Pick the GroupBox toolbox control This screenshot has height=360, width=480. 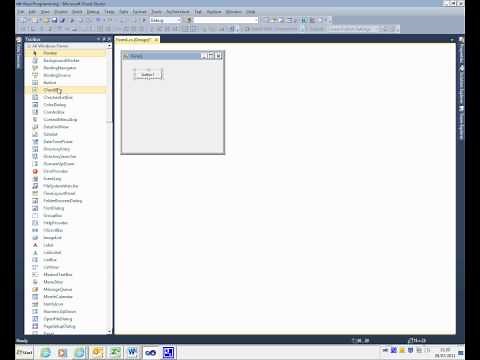66,215
